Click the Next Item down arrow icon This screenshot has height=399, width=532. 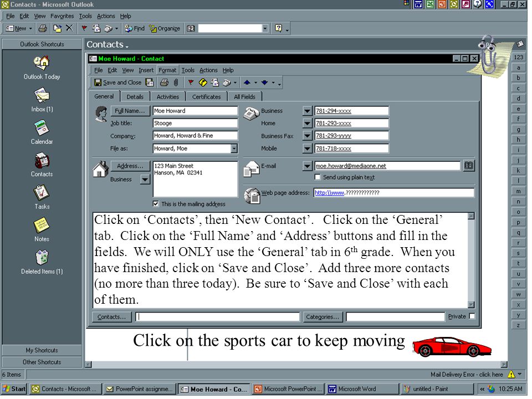265,83
